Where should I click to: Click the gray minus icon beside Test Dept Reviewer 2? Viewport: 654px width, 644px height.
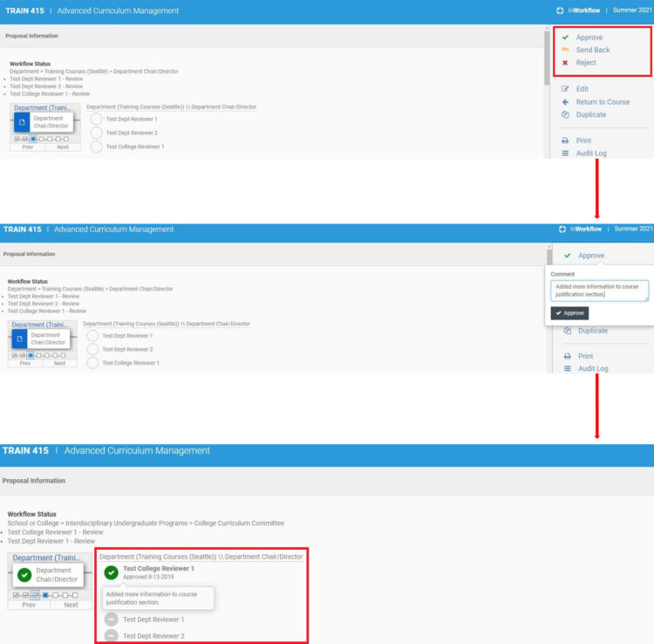coord(112,635)
